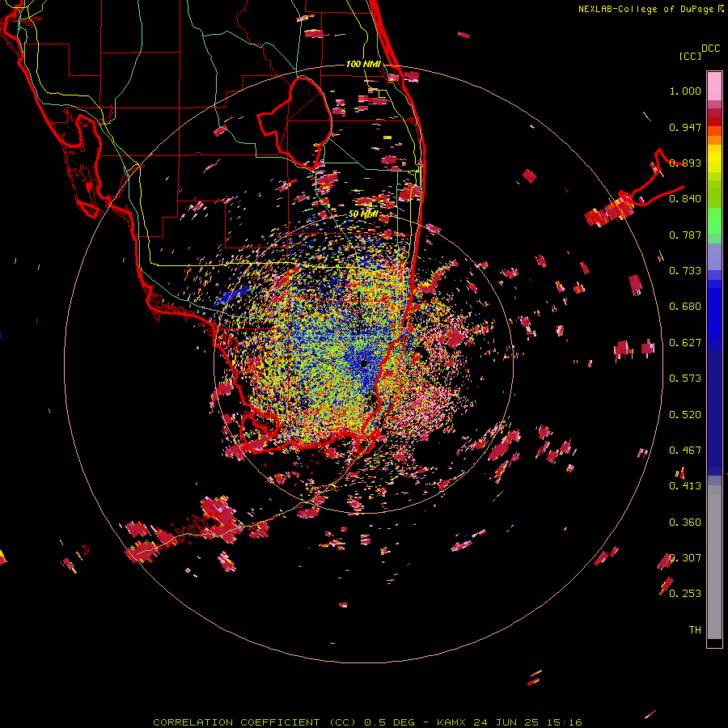Viewport: 728px width, 728px height.
Task: Click the 100 NMI range ring label
Action: pos(363,64)
